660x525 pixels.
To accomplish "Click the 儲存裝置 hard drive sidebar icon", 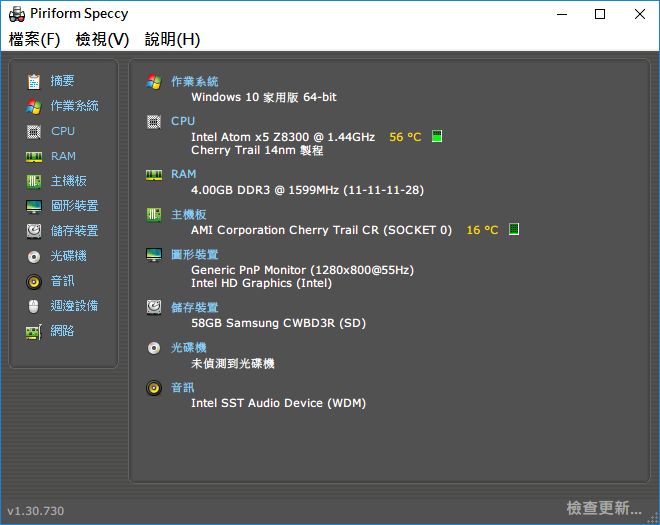I will click(x=34, y=231).
